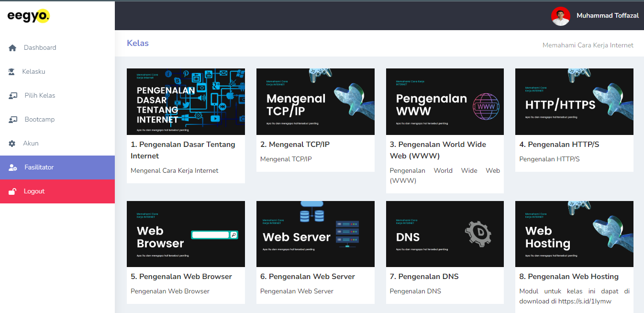
Task: Open lesson 2. Mengenal TCP/IP title
Action: tap(295, 145)
